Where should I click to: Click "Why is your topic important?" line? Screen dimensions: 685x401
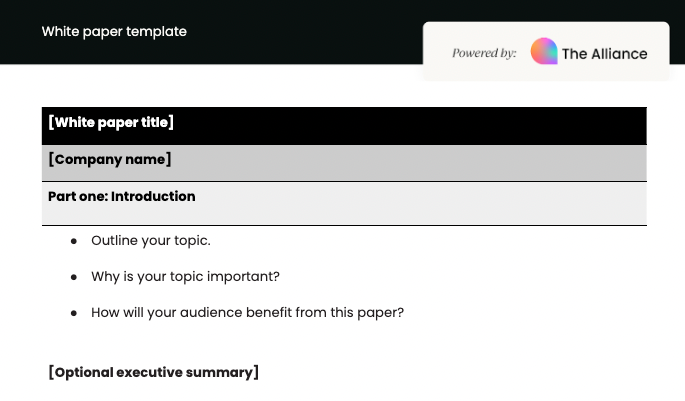coord(185,276)
